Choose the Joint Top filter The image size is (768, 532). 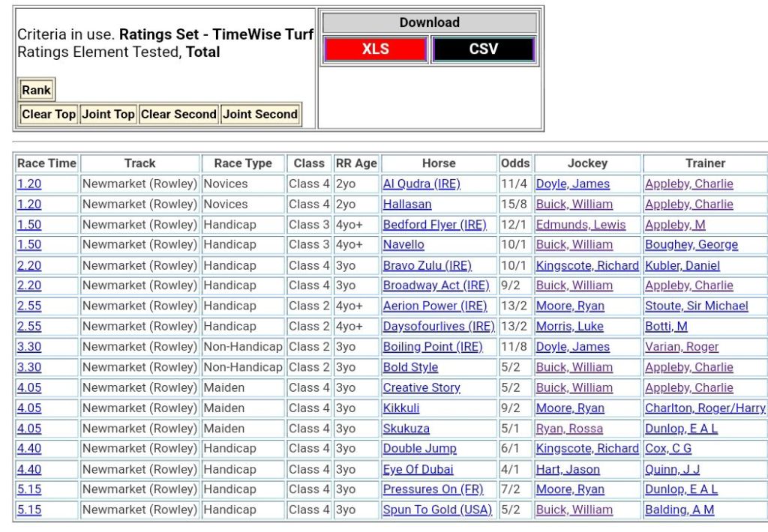click(108, 114)
